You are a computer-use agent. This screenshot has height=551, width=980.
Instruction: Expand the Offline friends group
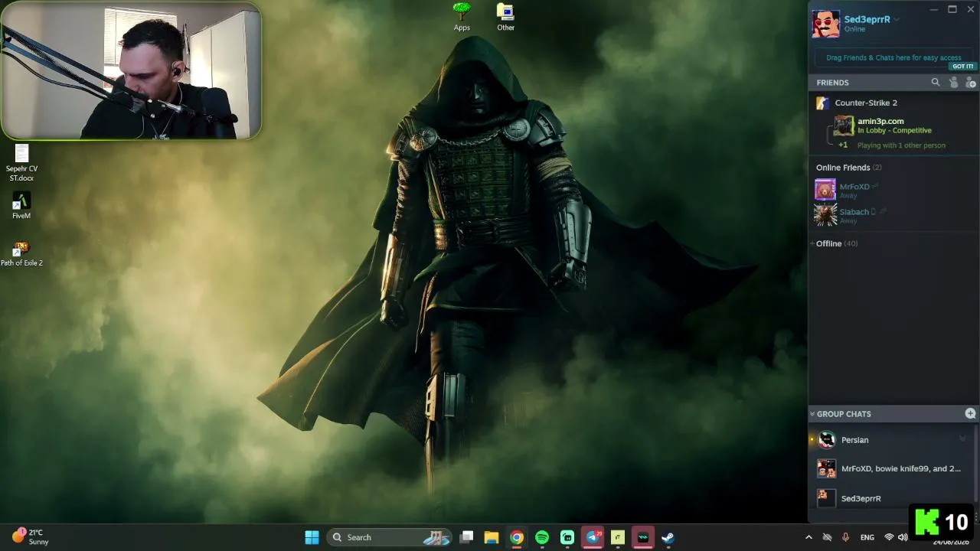coord(812,243)
